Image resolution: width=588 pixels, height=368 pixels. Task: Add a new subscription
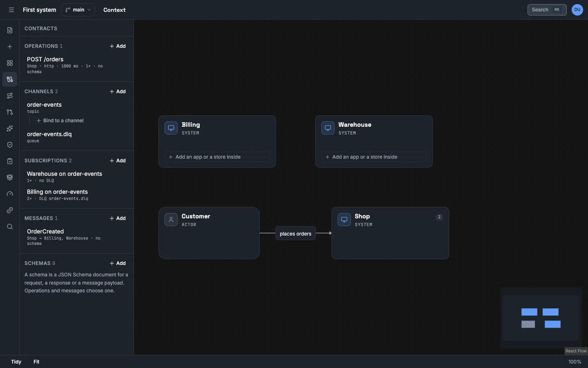click(118, 161)
